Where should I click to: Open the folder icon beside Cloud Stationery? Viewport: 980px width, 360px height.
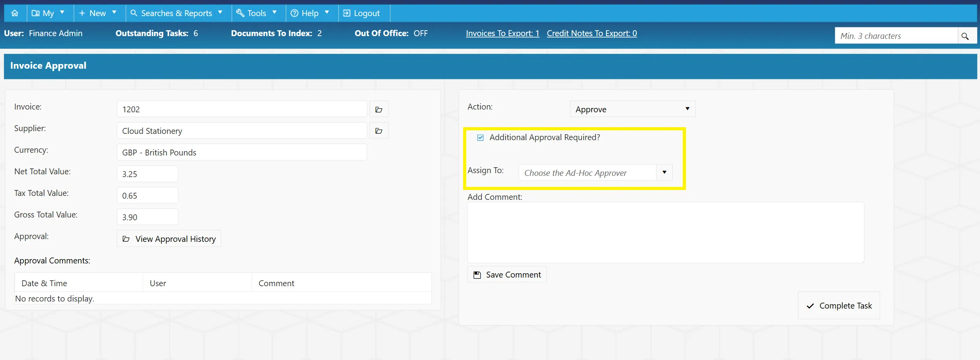tap(379, 131)
